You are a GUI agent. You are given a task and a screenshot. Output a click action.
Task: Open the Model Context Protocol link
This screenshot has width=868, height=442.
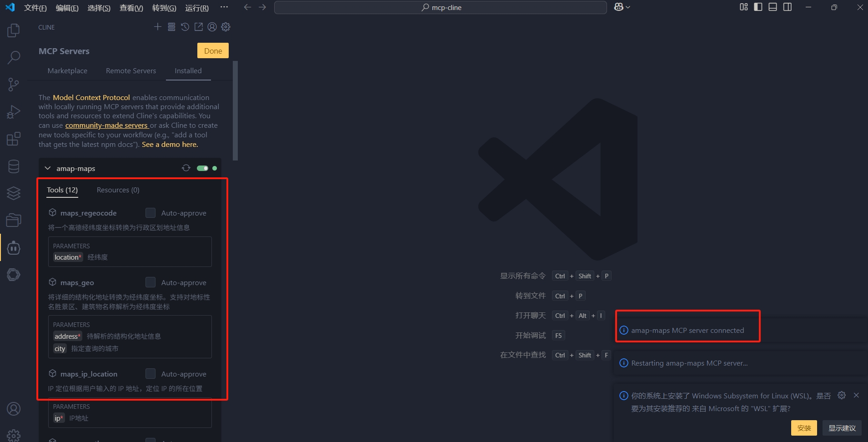pyautogui.click(x=91, y=97)
